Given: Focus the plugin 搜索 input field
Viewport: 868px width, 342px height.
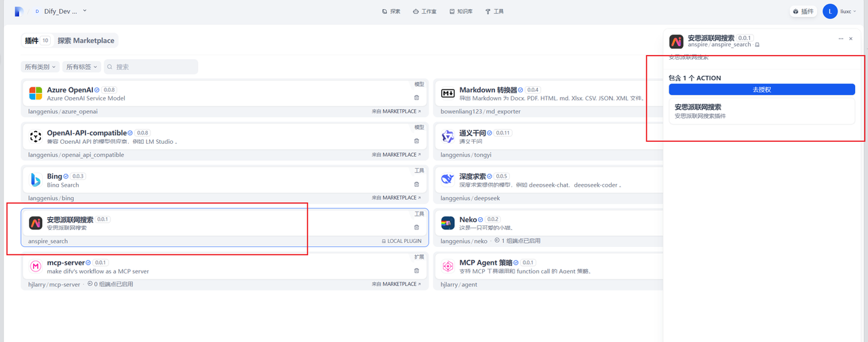Looking at the screenshot, I should [x=151, y=67].
